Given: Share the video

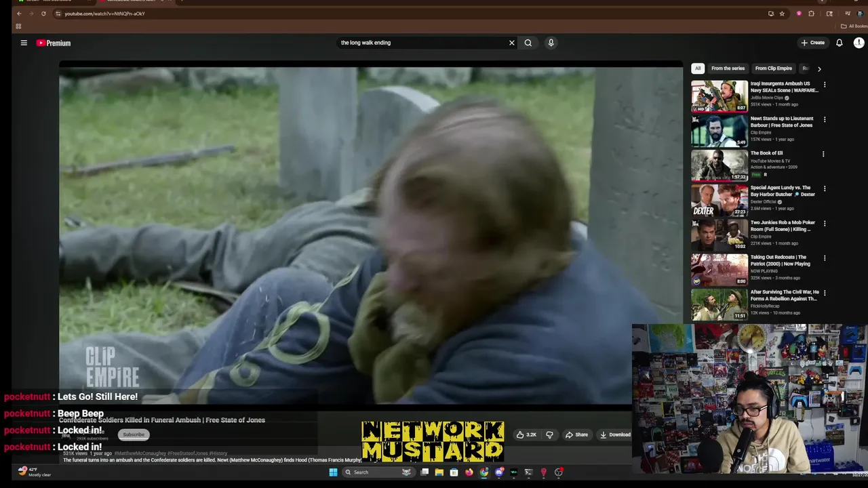Looking at the screenshot, I should tap(577, 434).
